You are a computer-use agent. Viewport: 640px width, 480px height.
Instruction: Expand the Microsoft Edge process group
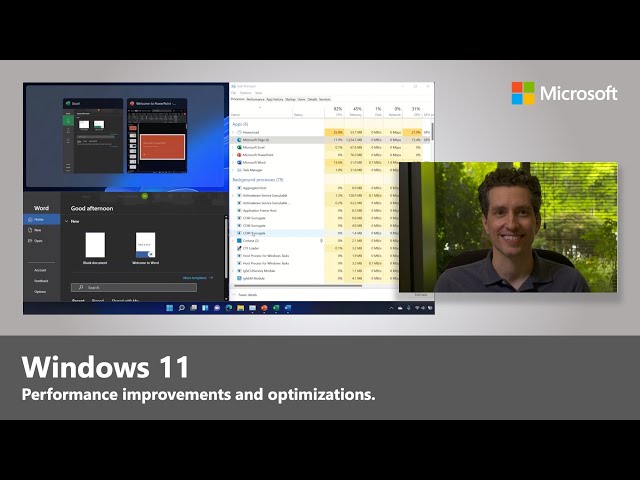point(233,140)
